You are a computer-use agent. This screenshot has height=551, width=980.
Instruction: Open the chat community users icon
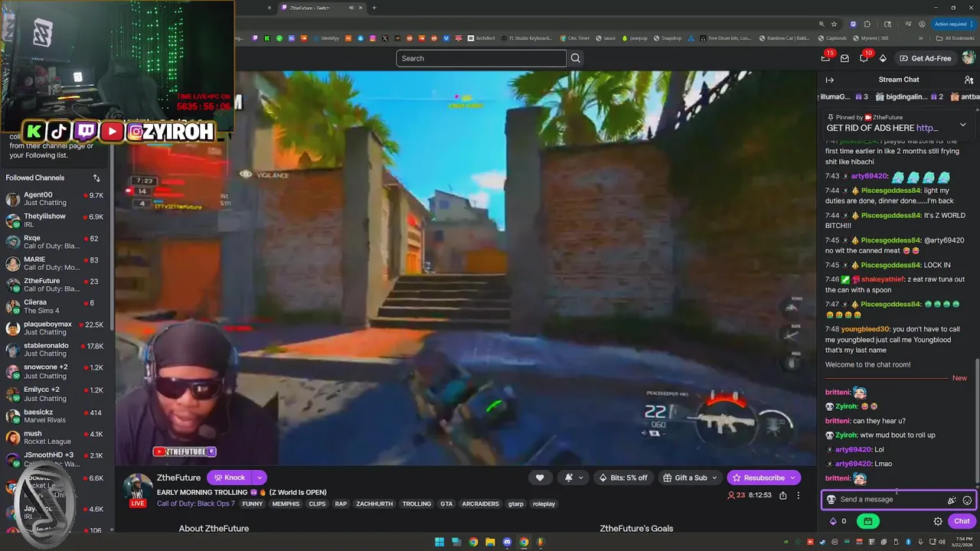969,80
